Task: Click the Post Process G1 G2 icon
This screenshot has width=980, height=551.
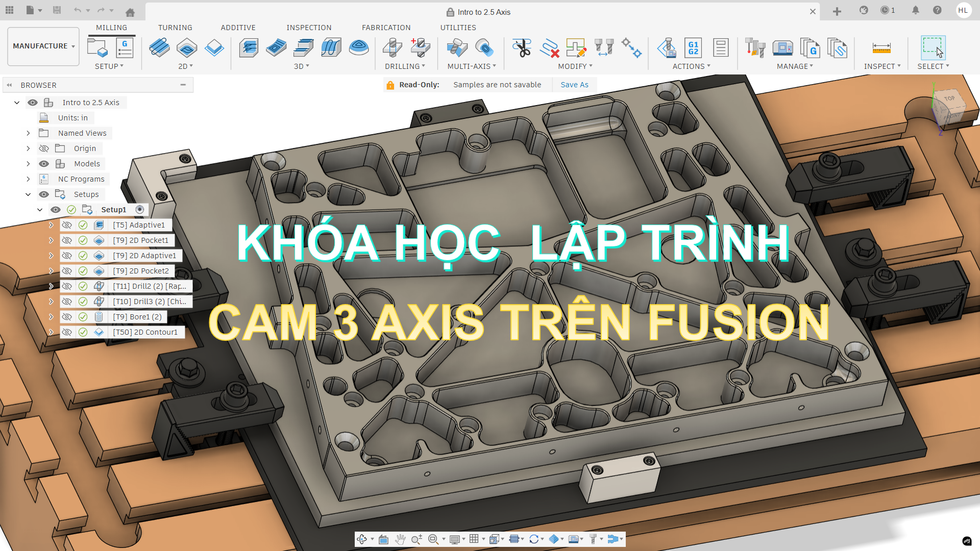Action: tap(693, 48)
